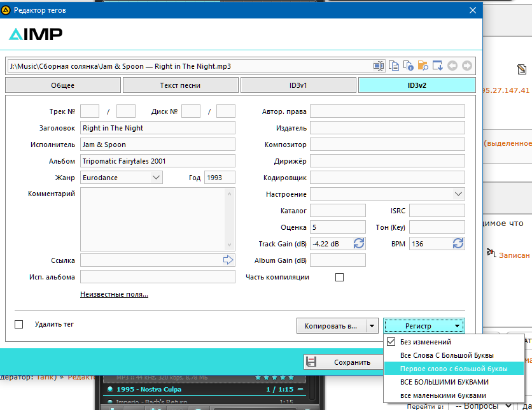The width and height of the screenshot is (532, 410).
Task: Switch to the ID3v1 tab
Action: [x=298, y=85]
